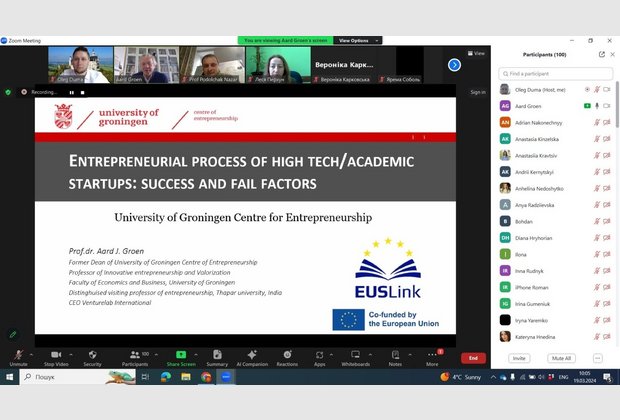Select Iryna Yaremko in participant list
The image size is (620, 420).
[x=556, y=320]
